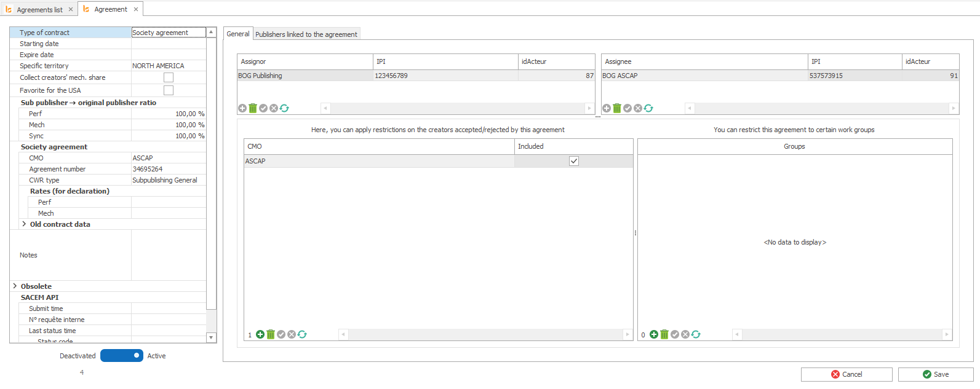Open the Agreements list tab
Viewport: 980px width, 389px height.
tap(39, 10)
